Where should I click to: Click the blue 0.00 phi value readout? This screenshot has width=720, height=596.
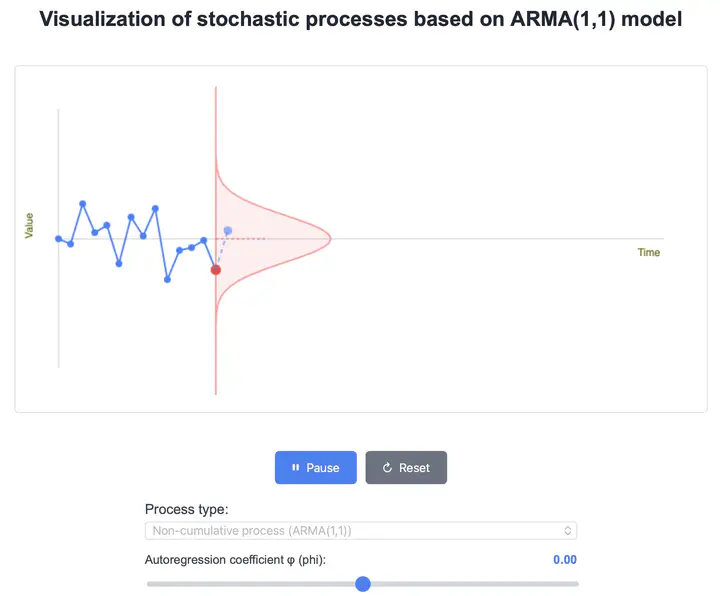(565, 560)
